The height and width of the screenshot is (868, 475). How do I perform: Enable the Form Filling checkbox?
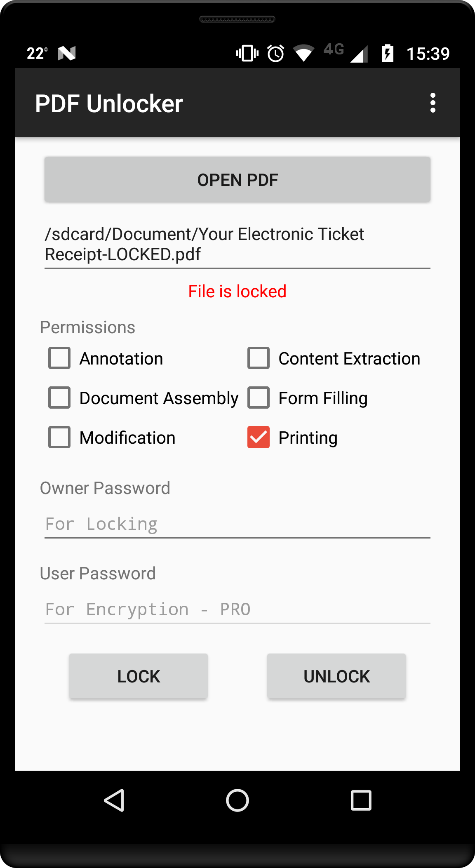[259, 398]
